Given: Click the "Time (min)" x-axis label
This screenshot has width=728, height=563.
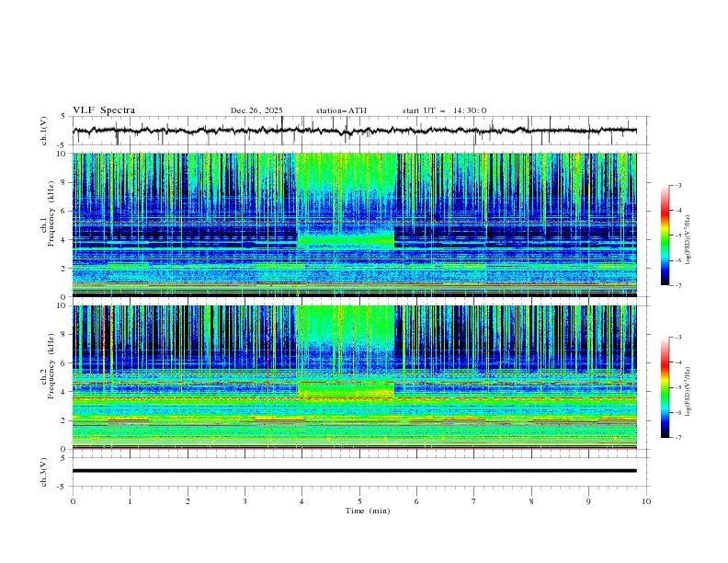Looking at the screenshot, I should (368, 511).
